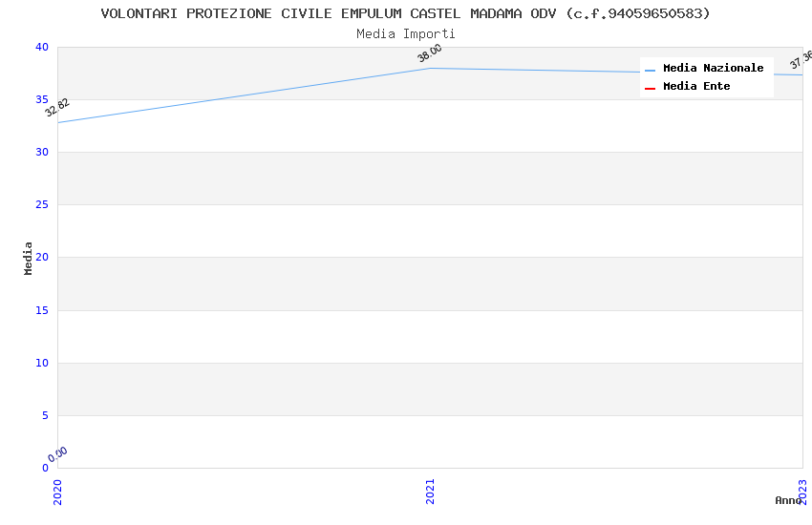Select the Media Ente legend label

tap(696, 87)
